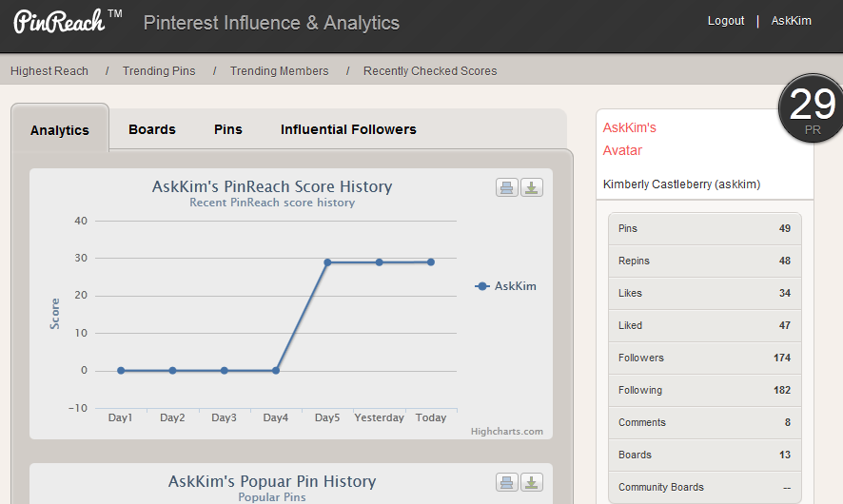Open the AskKim account link
The width and height of the screenshot is (843, 504).
792,21
